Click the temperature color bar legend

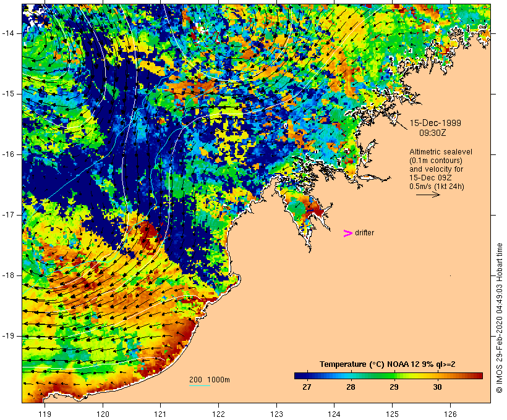click(x=388, y=376)
